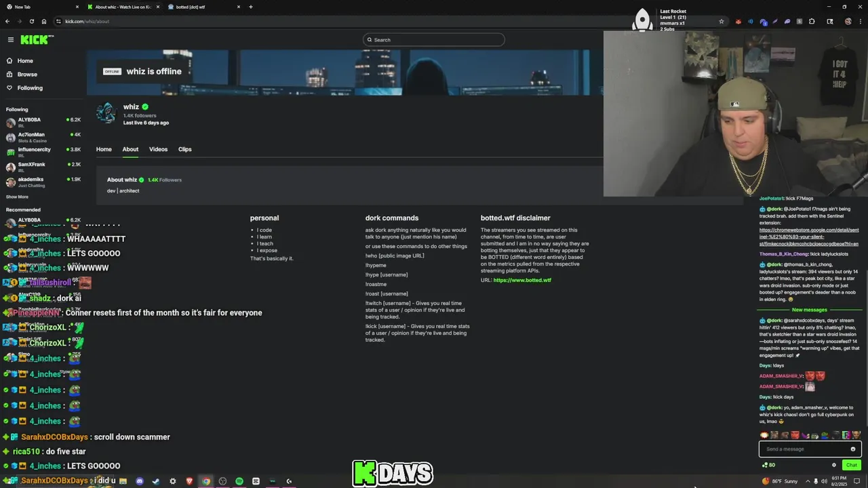Image resolution: width=868 pixels, height=488 pixels.
Task: Open SamXFrank channel in Following list
Action: click(x=43, y=167)
